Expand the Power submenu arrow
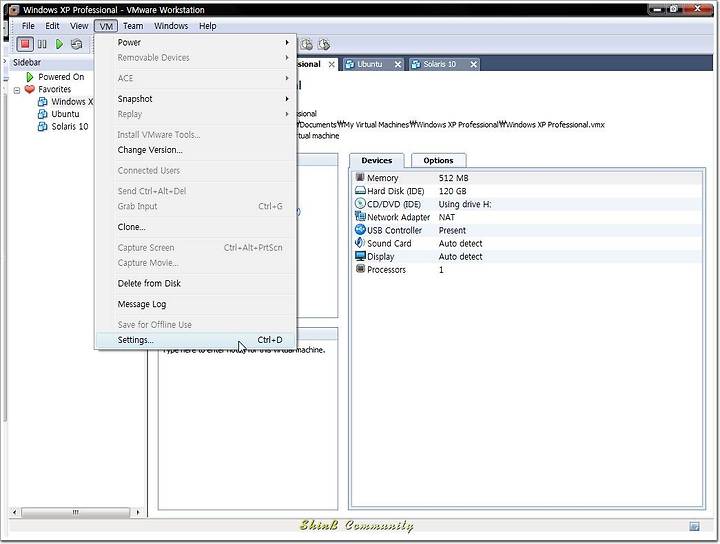The height and width of the screenshot is (544, 720). pos(287,42)
